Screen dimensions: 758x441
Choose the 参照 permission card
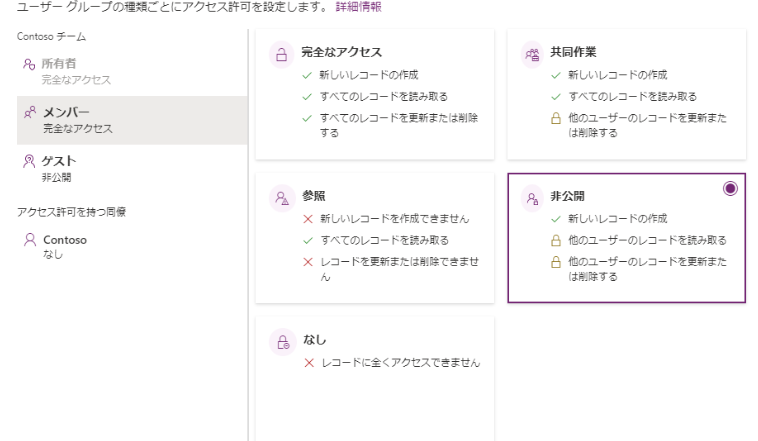pos(375,238)
